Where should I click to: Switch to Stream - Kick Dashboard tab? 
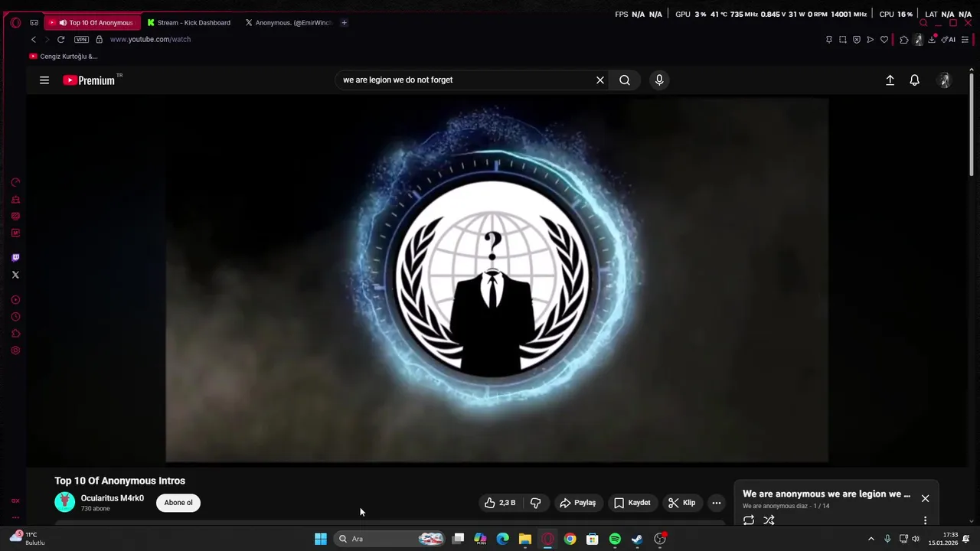(x=189, y=23)
